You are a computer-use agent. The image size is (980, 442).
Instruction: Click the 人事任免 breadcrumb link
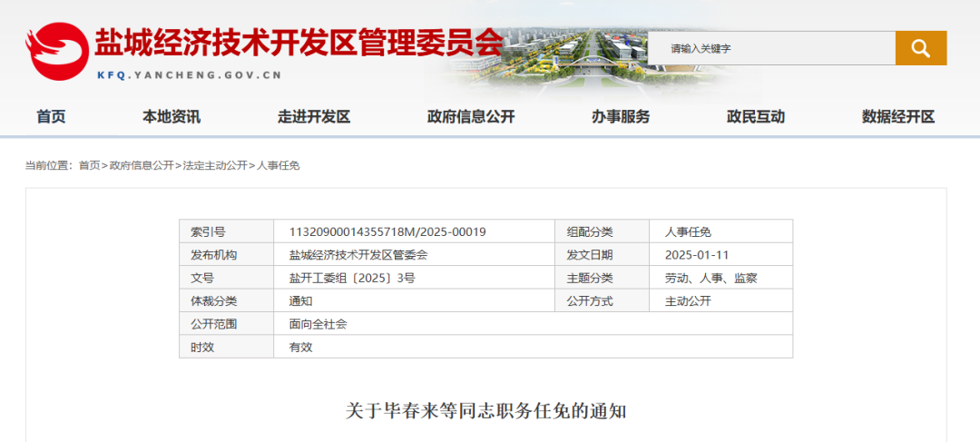click(x=279, y=166)
